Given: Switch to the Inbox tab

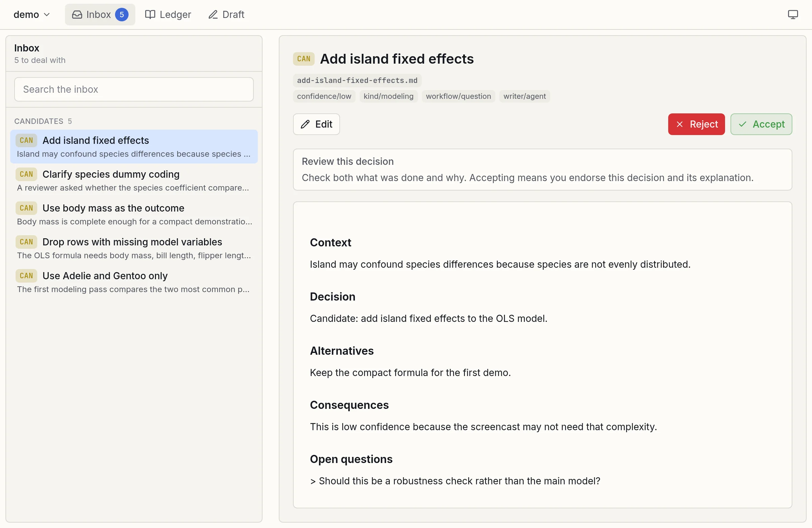Looking at the screenshot, I should (100, 14).
